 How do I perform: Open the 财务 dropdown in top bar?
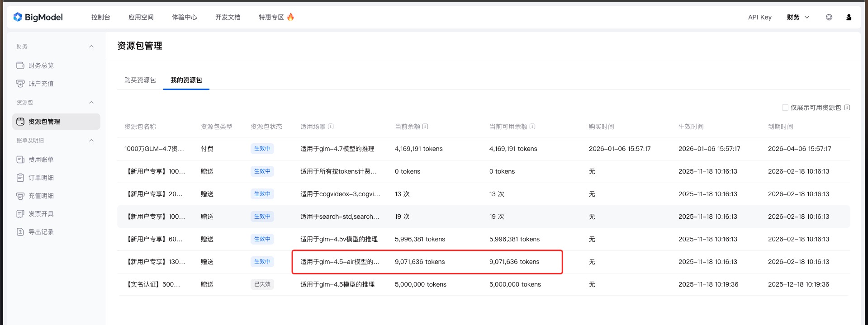click(x=798, y=17)
